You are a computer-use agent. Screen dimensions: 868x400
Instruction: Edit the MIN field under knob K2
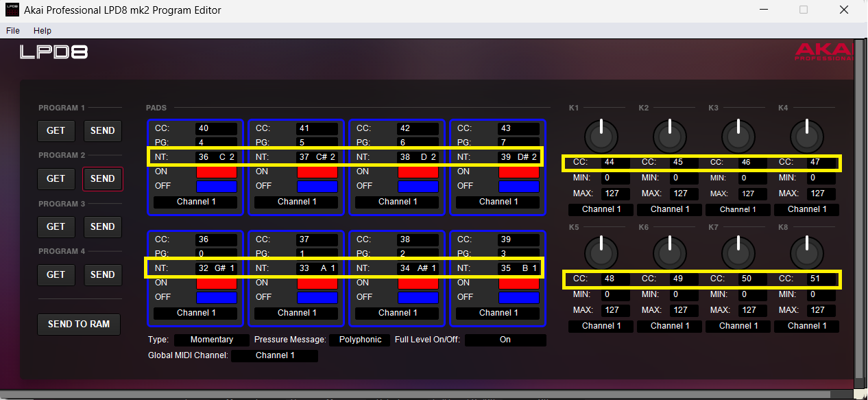click(x=684, y=178)
